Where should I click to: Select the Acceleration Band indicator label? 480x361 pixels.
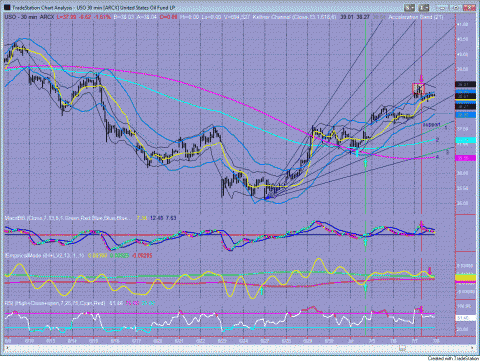tap(416, 17)
